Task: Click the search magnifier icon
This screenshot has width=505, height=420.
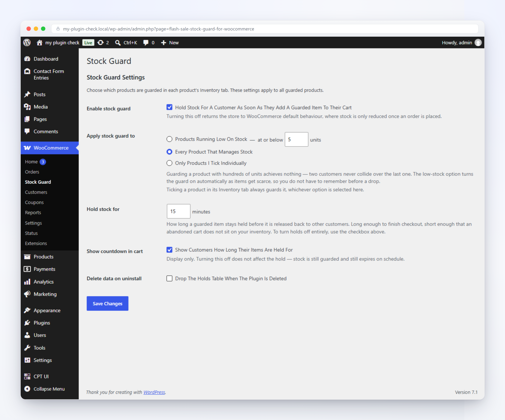Action: point(118,43)
